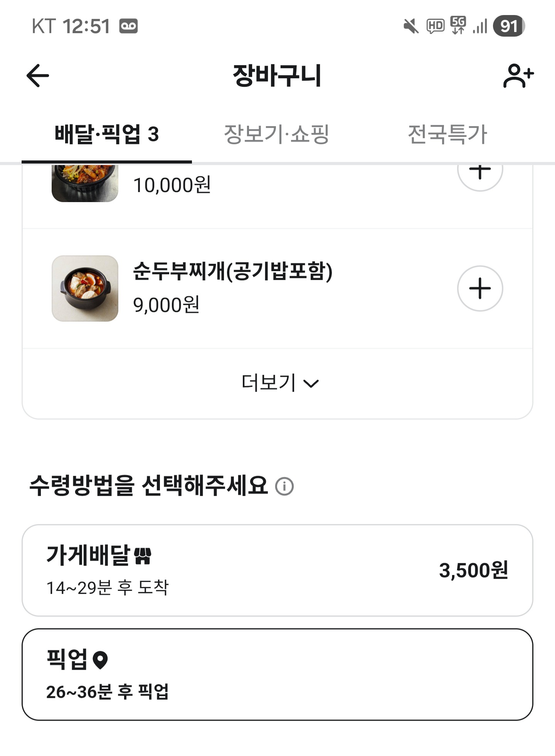Add 순두부찌개 with its plus icon
Viewport: 555px width, 756px height.
click(480, 289)
